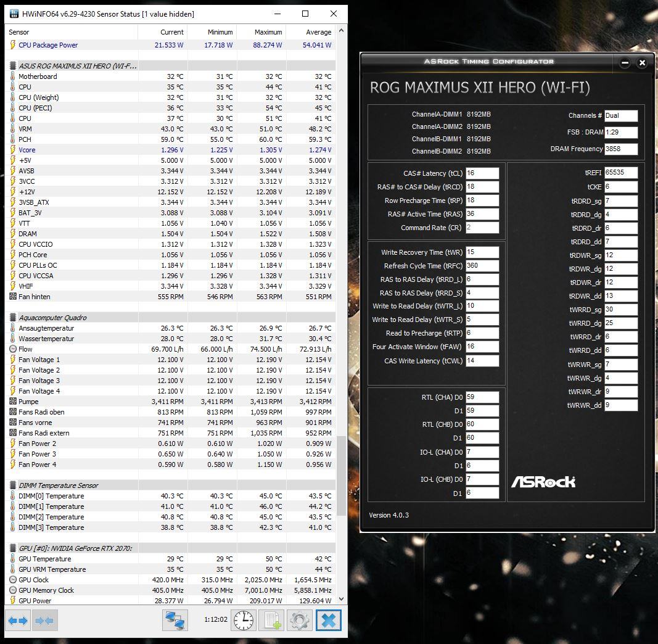The height and width of the screenshot is (644, 658).
Task: Start logging with the sheet-plus icon
Action: tap(272, 621)
